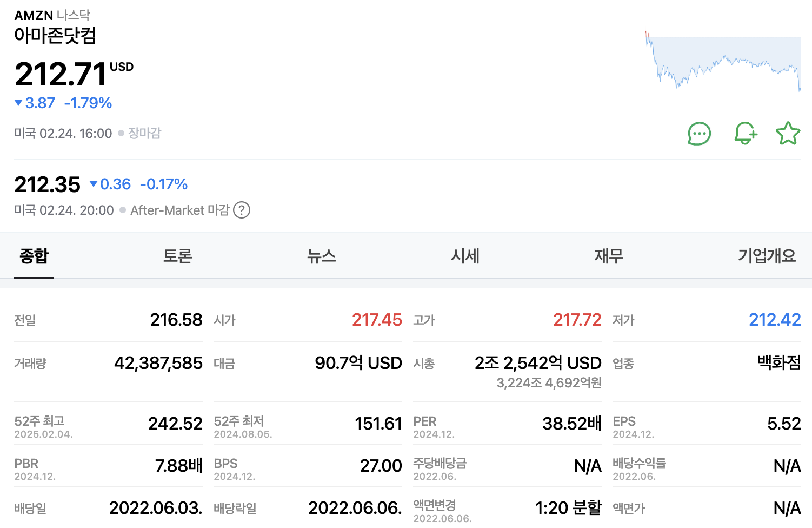The width and height of the screenshot is (812, 528).
Task: Click the PER value 38.52배
Action: (x=572, y=424)
